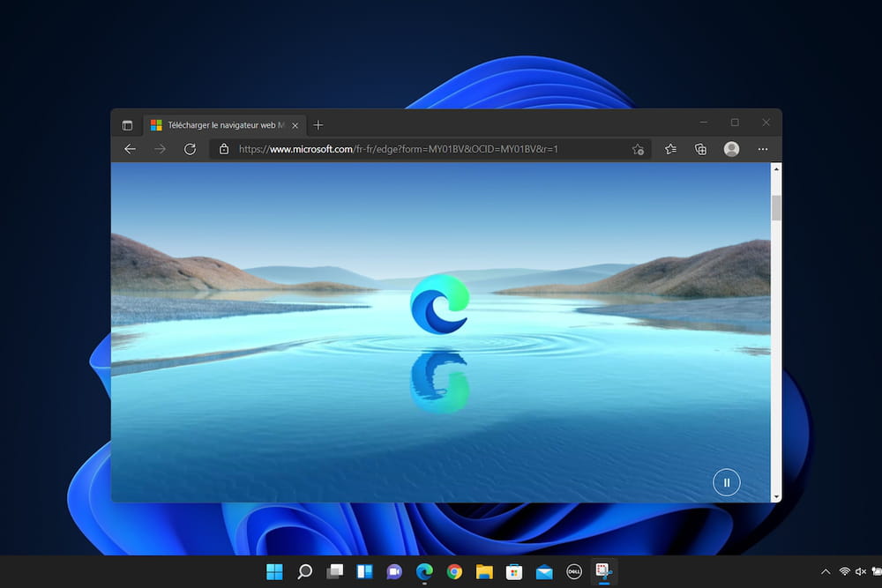Pause the Edge landing page video
This screenshot has width=882, height=588.
click(x=726, y=482)
